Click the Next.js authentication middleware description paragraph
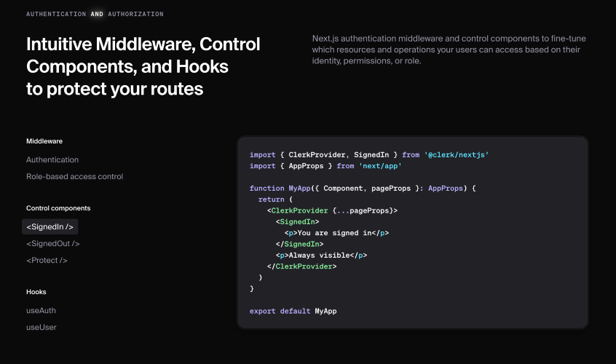The height and width of the screenshot is (364, 616). pos(449,50)
